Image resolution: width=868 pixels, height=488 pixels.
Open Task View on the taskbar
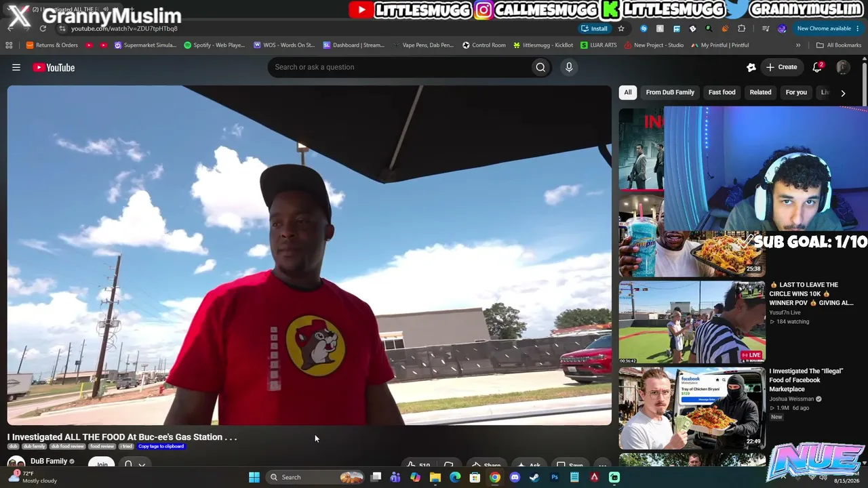(376, 477)
